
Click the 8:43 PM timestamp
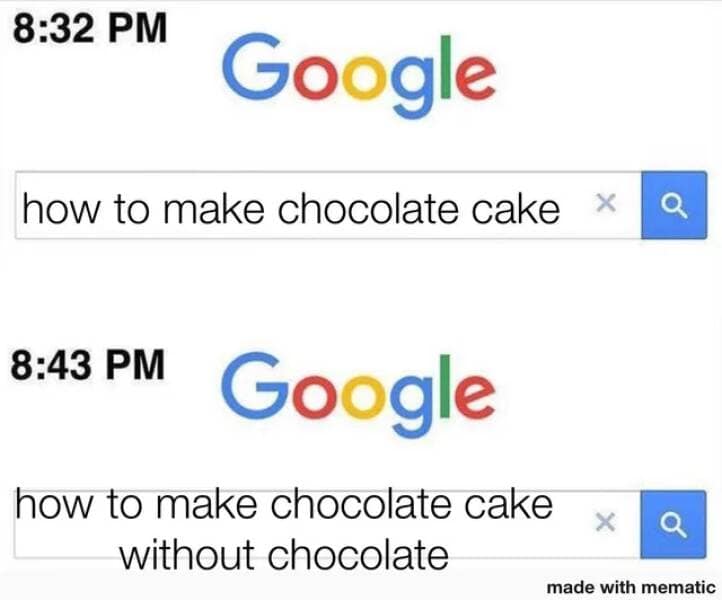point(88,364)
